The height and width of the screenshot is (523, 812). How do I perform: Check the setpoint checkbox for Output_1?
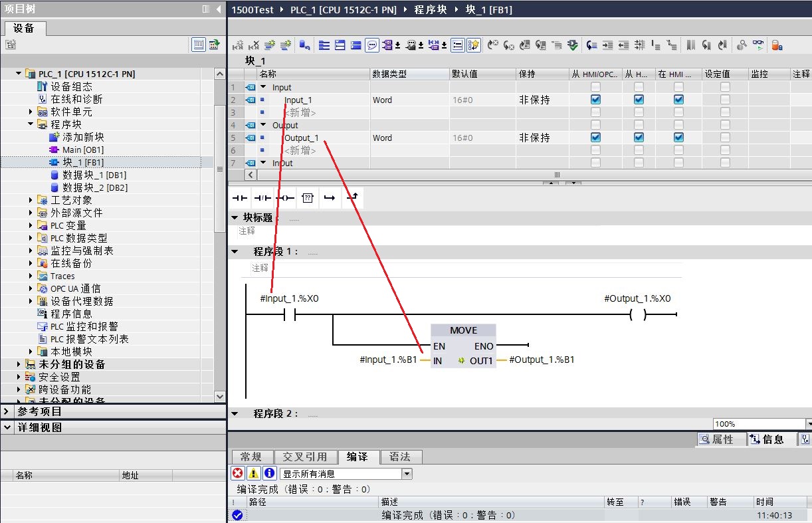point(725,138)
